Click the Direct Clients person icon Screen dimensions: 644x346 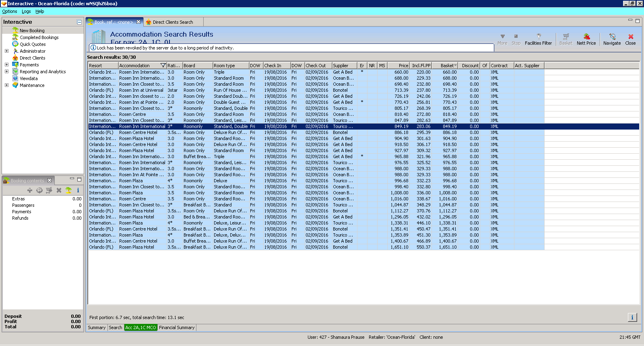[15, 58]
